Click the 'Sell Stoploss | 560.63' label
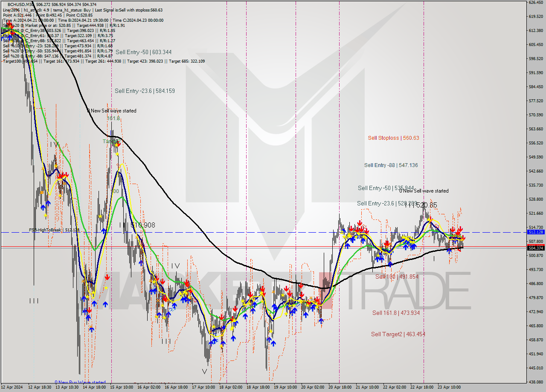 click(393, 138)
